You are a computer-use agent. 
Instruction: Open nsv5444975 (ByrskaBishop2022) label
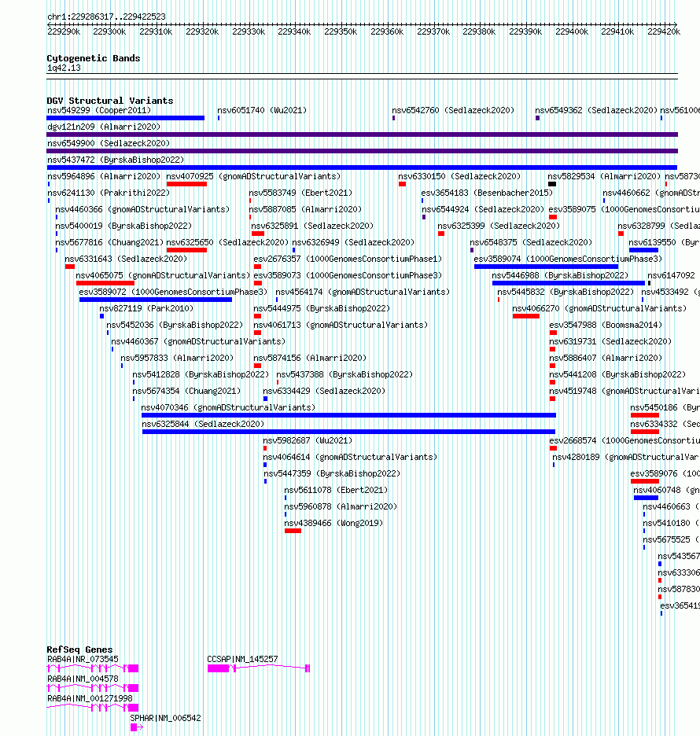(x=322, y=308)
